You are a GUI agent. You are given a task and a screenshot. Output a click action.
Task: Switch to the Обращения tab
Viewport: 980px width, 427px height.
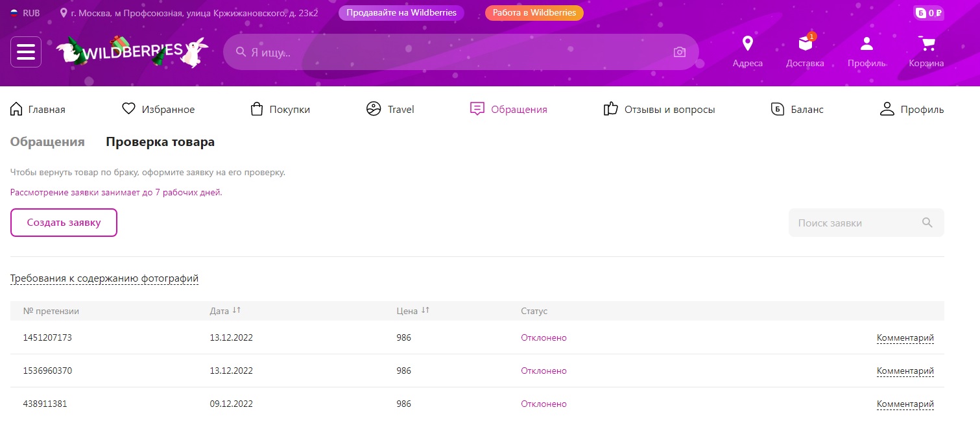click(47, 142)
